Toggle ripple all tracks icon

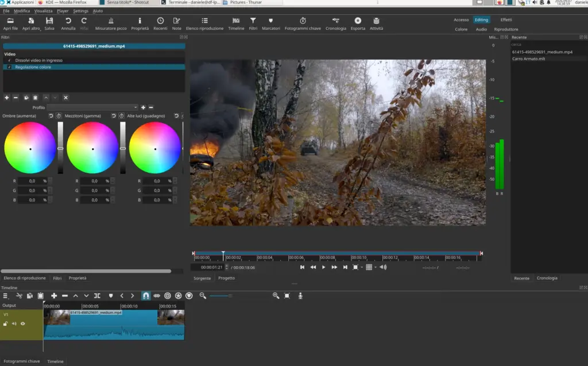tap(179, 295)
